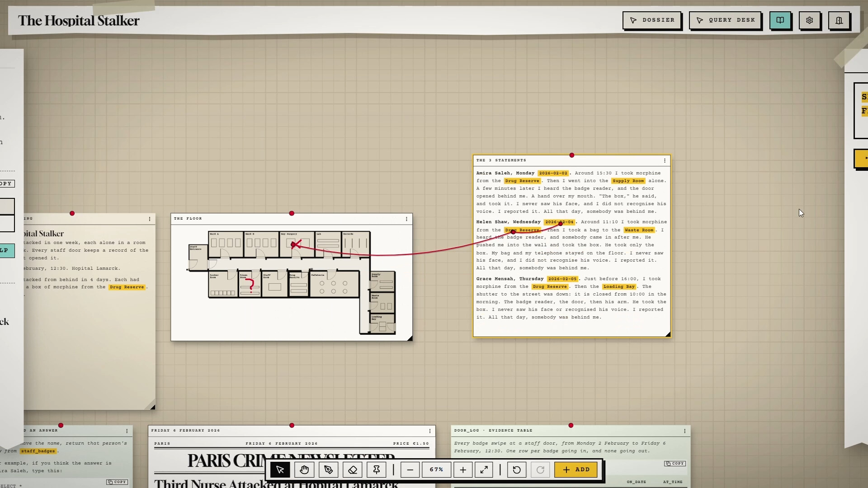
Task: Click Drug Reserve highlight in briefing card
Action: pos(127,287)
